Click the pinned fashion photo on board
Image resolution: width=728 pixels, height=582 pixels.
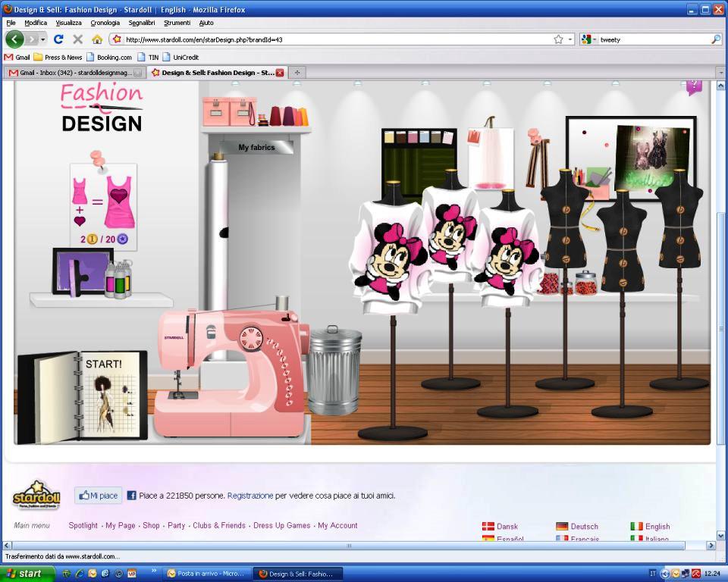point(651,158)
